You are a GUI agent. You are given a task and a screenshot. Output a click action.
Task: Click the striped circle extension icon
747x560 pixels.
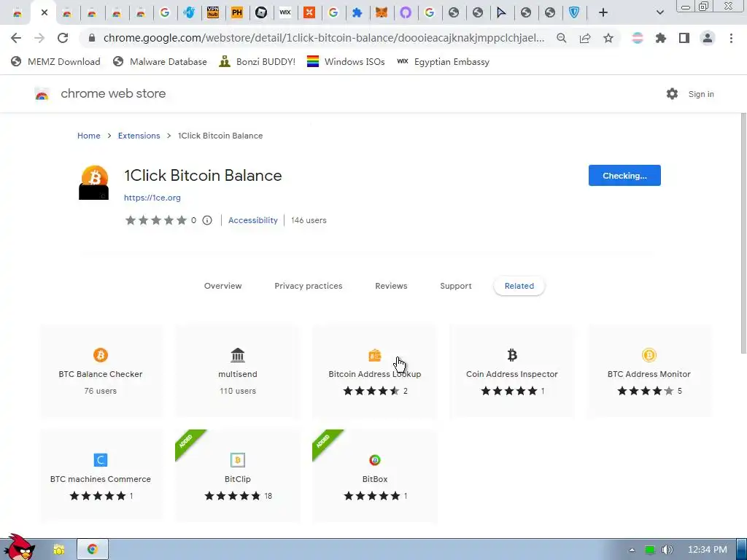(x=638, y=38)
